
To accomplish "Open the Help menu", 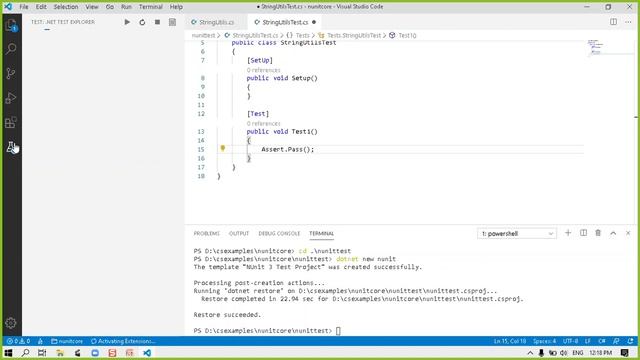I will pyautogui.click(x=176, y=7).
